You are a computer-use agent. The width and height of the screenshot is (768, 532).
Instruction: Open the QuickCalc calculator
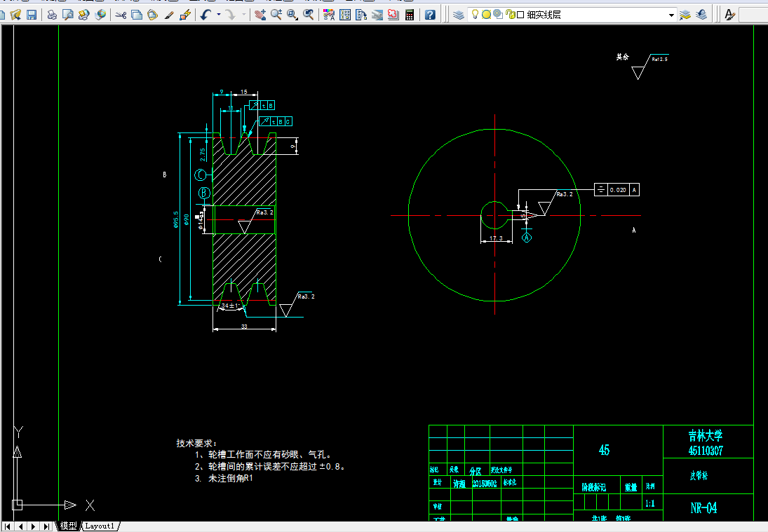click(410, 14)
